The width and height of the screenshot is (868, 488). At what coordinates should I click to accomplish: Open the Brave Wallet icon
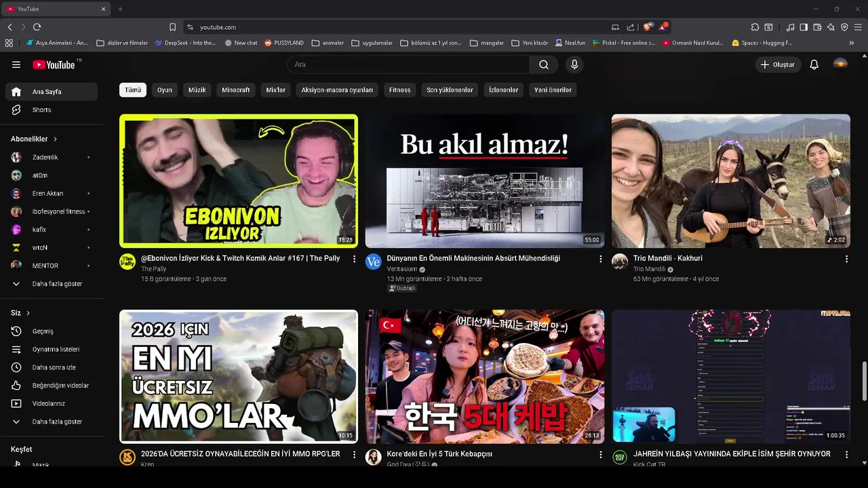(817, 27)
